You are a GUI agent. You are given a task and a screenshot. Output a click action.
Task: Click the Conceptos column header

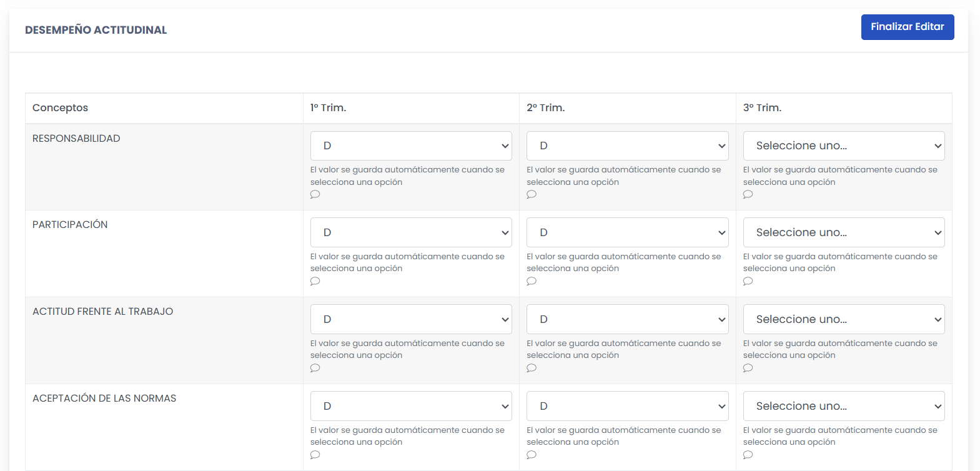[x=60, y=107]
